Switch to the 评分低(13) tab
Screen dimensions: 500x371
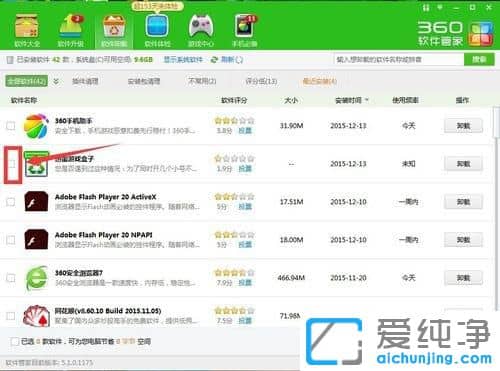click(x=261, y=81)
